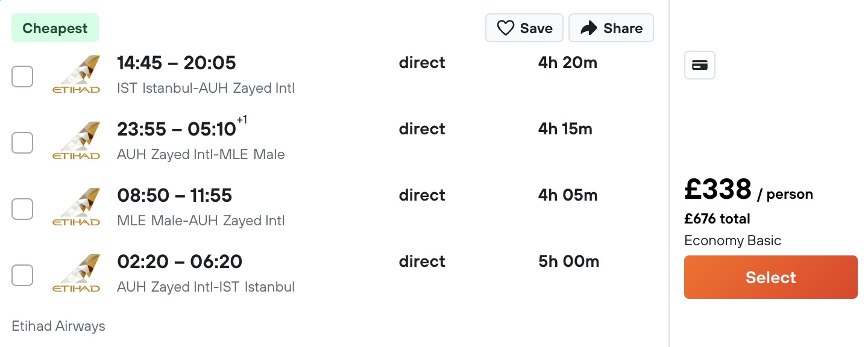The height and width of the screenshot is (347, 868).
Task: Click Etihad logo for 08:50 flight
Action: [76, 207]
